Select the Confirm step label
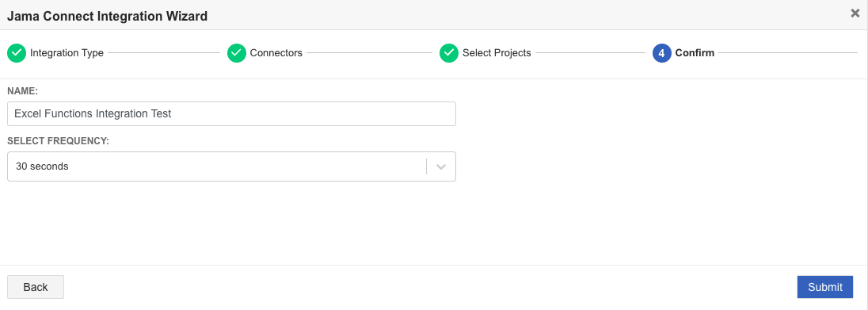Viewport: 868px width, 310px height. tap(695, 53)
